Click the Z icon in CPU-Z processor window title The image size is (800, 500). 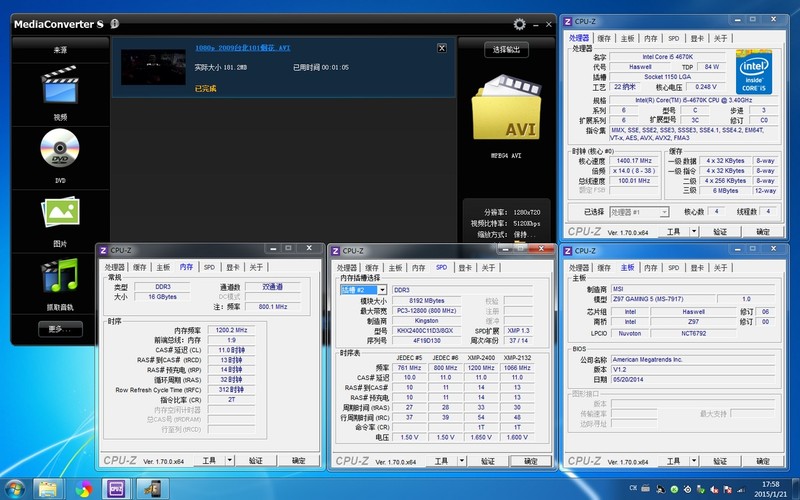point(567,21)
